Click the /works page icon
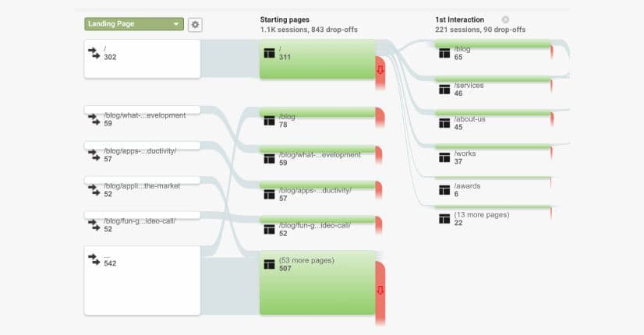This screenshot has width=644, height=335. [444, 158]
